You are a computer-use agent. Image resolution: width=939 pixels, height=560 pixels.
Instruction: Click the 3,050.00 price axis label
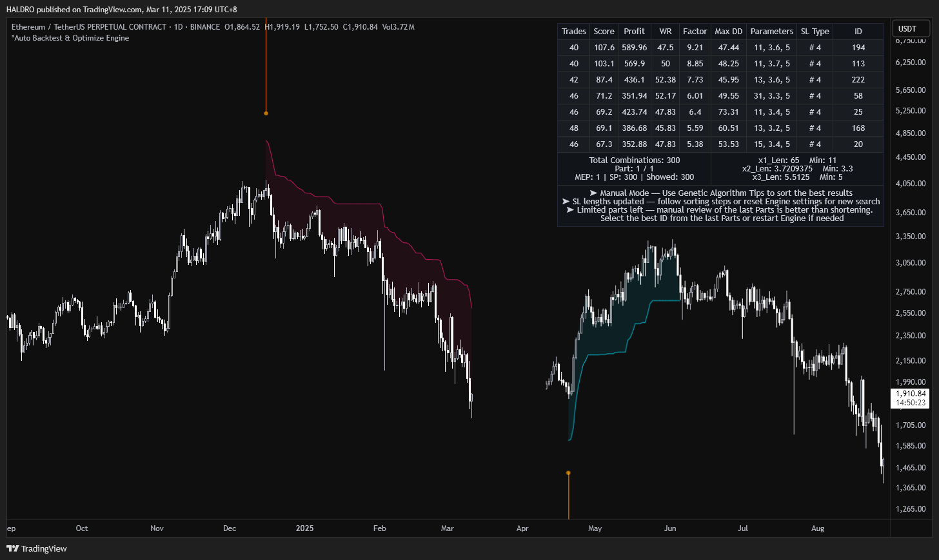coord(911,263)
